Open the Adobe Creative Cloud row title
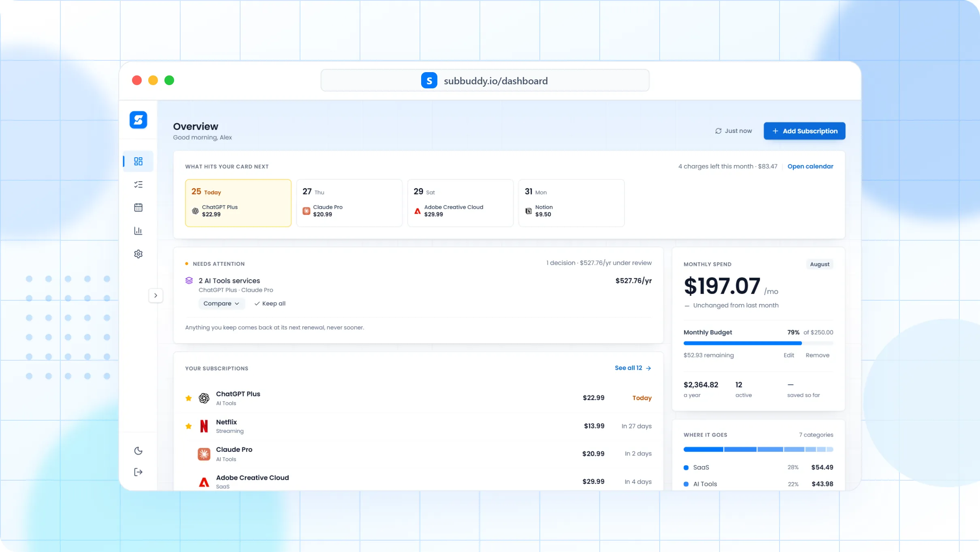This screenshot has width=980, height=552. click(252, 477)
